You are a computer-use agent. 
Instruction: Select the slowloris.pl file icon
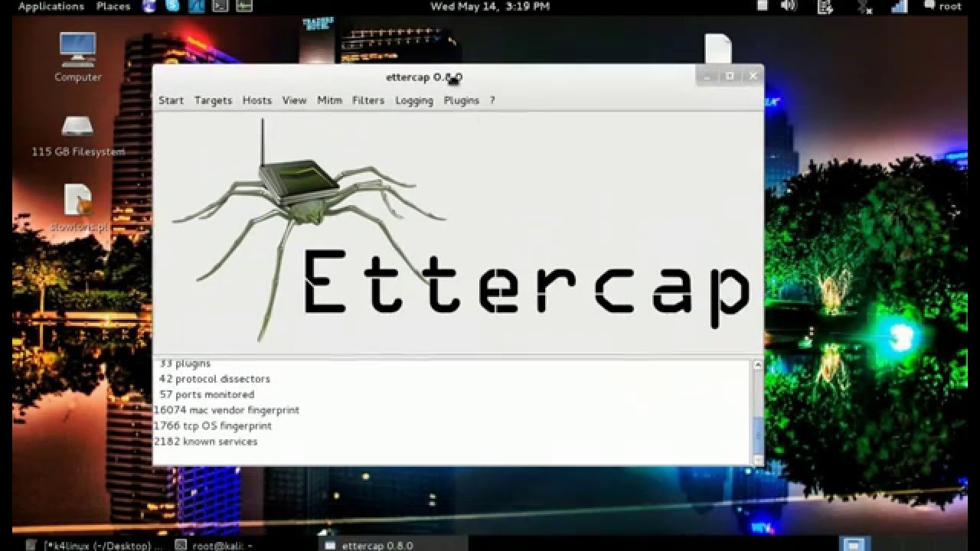click(77, 208)
